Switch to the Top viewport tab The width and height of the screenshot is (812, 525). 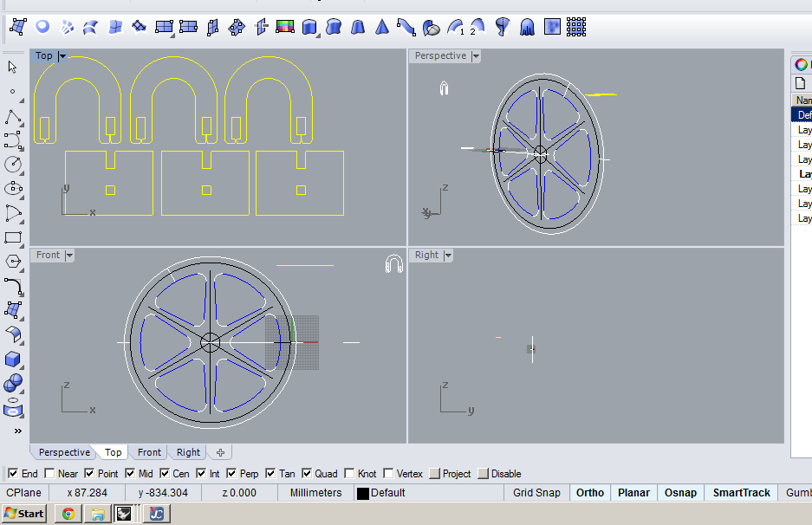point(113,452)
